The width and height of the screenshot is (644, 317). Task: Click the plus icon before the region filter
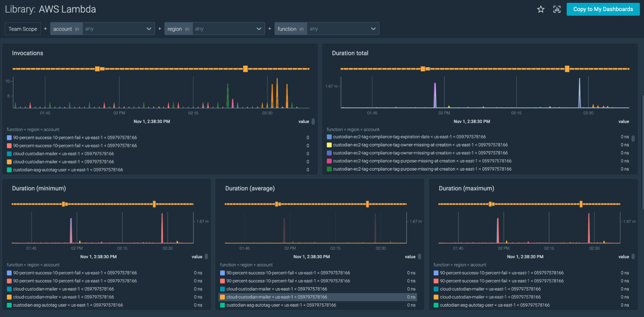click(x=159, y=29)
